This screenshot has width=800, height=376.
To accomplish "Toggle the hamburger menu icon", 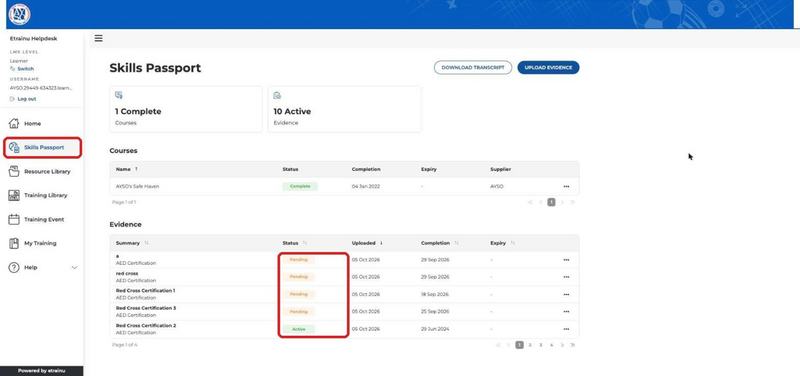I will point(98,38).
